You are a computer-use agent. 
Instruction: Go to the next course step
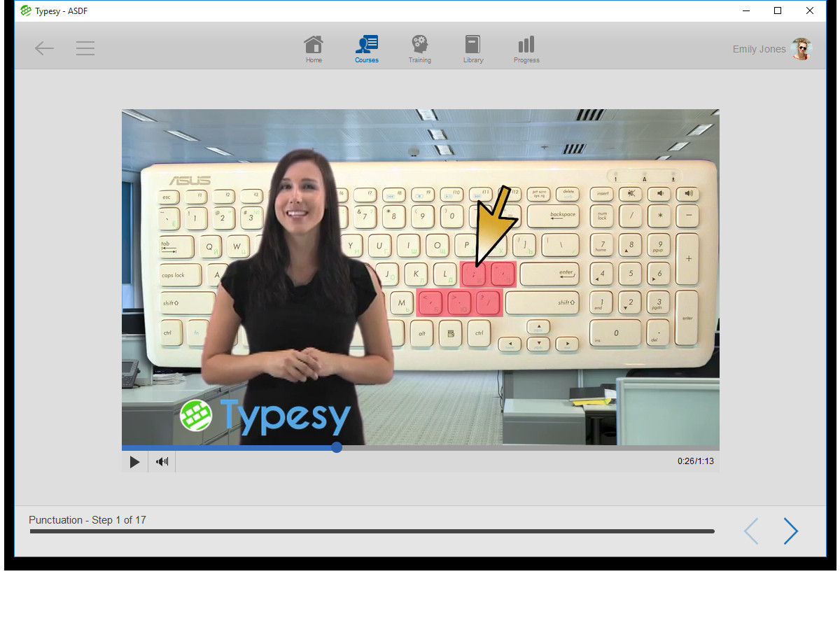[x=791, y=531]
